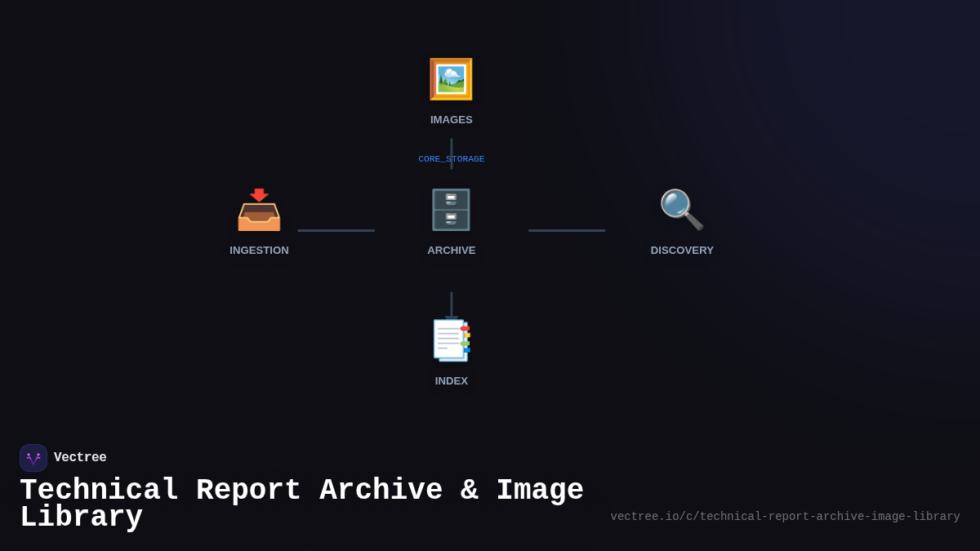Select the DISCOVERY label text
The height and width of the screenshot is (551, 980).
[x=682, y=250]
